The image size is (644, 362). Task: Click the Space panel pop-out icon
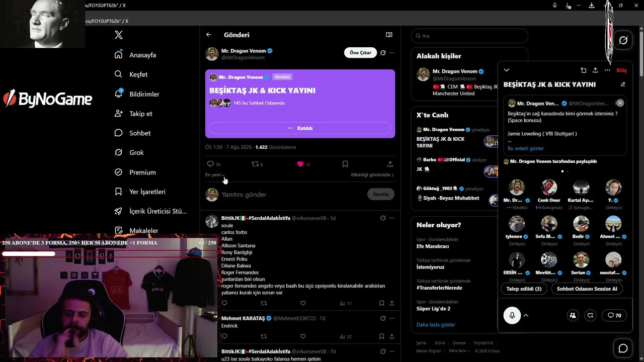[583, 70]
